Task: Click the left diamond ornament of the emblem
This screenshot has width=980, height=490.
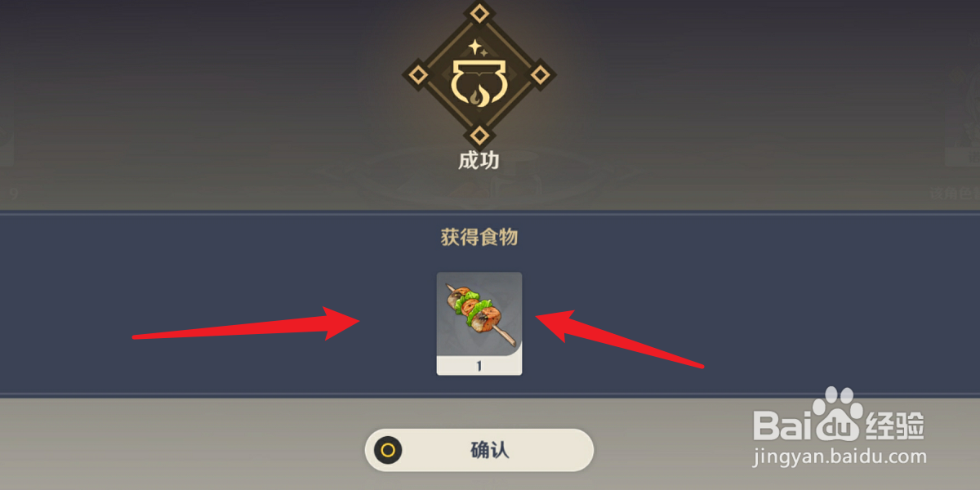Action: point(418,75)
